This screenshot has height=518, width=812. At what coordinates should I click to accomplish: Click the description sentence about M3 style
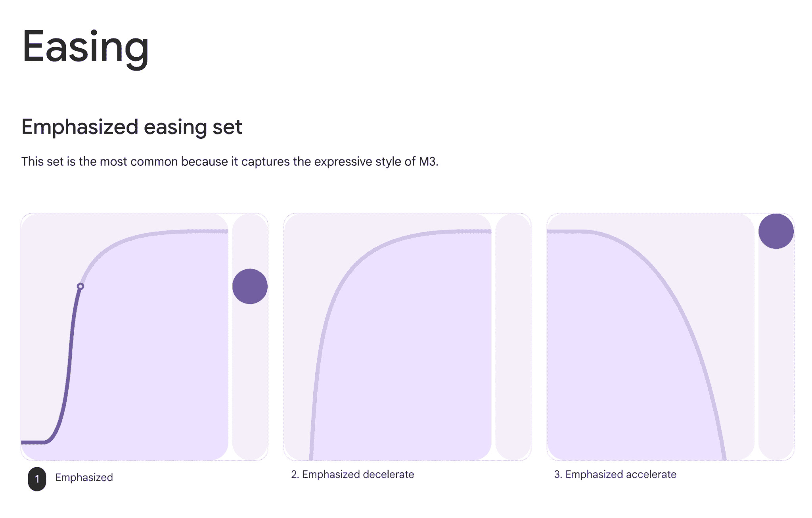click(230, 162)
